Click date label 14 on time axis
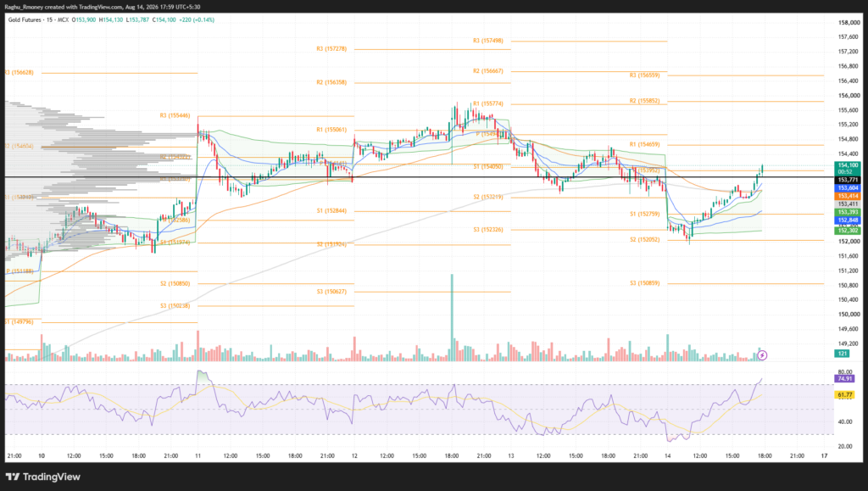The image size is (868, 491). pyautogui.click(x=668, y=456)
